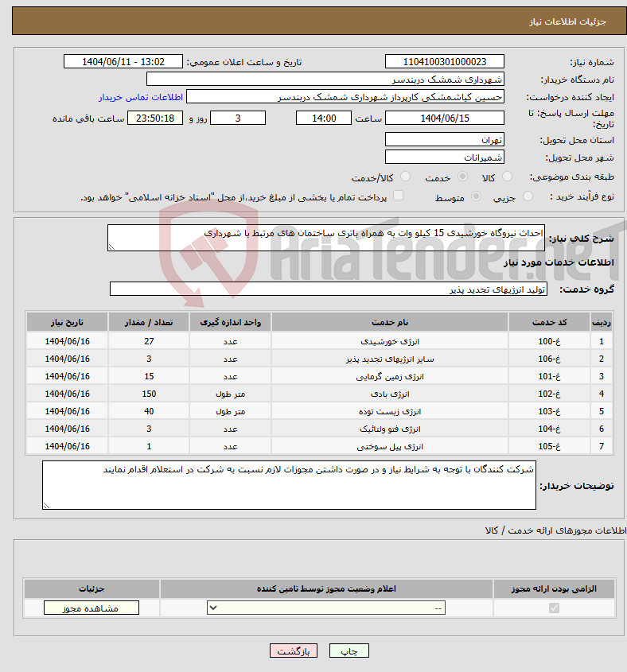Click service name انرژی زیست توده
Screen dimensions: 627x672
[x=390, y=411]
